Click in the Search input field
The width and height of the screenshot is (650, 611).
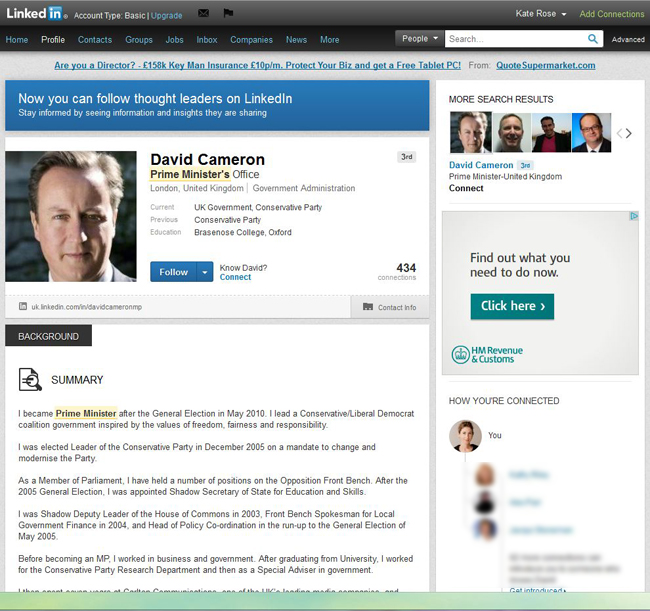pos(516,39)
